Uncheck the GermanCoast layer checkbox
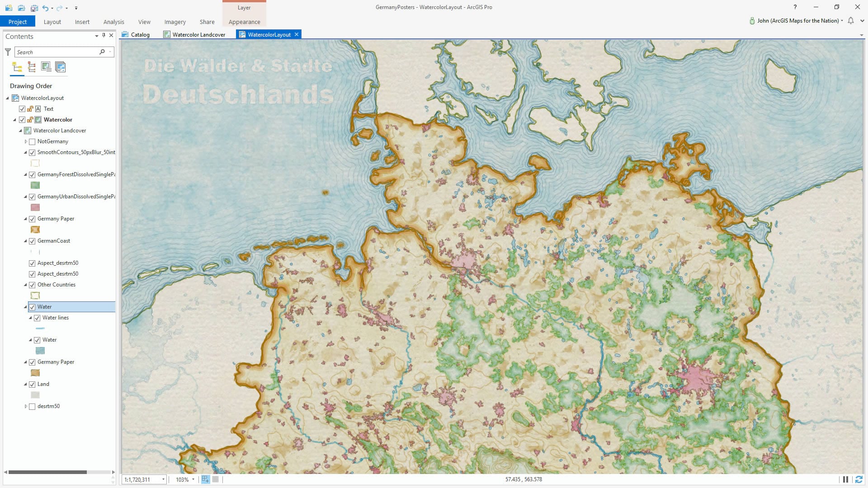Screen dimensions: 868x488 pyautogui.click(x=32, y=241)
